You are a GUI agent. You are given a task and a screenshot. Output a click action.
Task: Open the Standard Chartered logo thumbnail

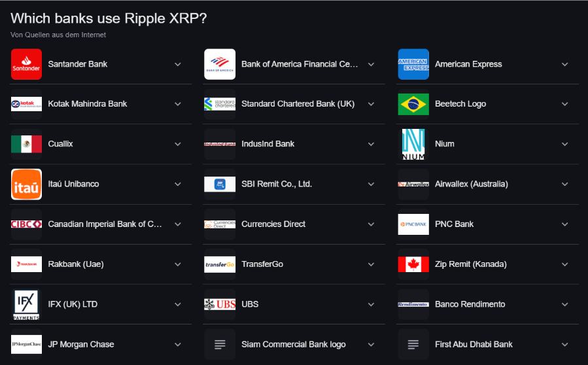tap(220, 104)
